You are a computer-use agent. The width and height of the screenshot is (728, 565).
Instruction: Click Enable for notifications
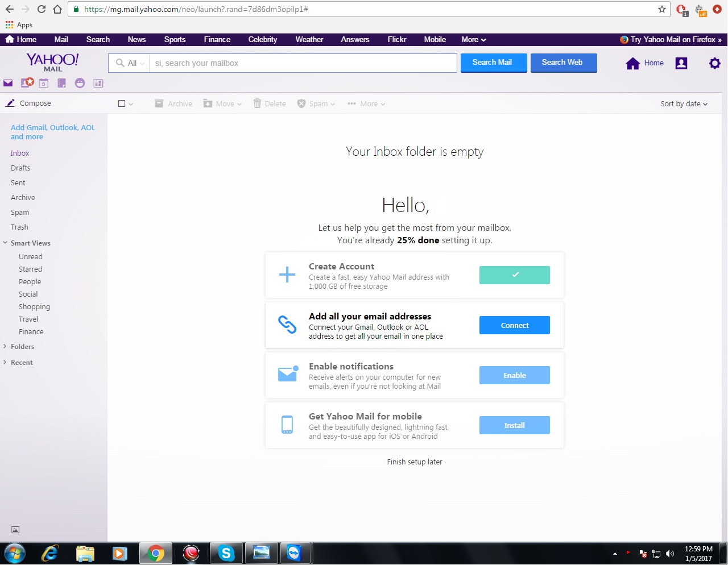(515, 375)
